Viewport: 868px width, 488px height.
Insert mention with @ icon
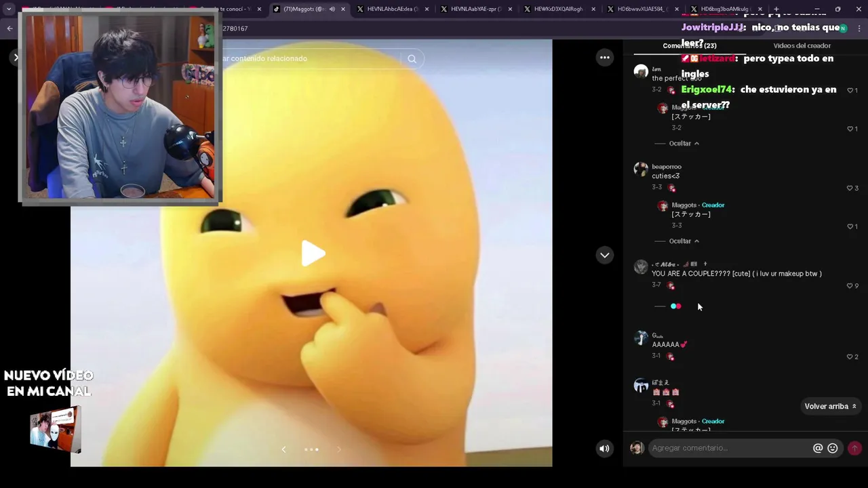818,448
